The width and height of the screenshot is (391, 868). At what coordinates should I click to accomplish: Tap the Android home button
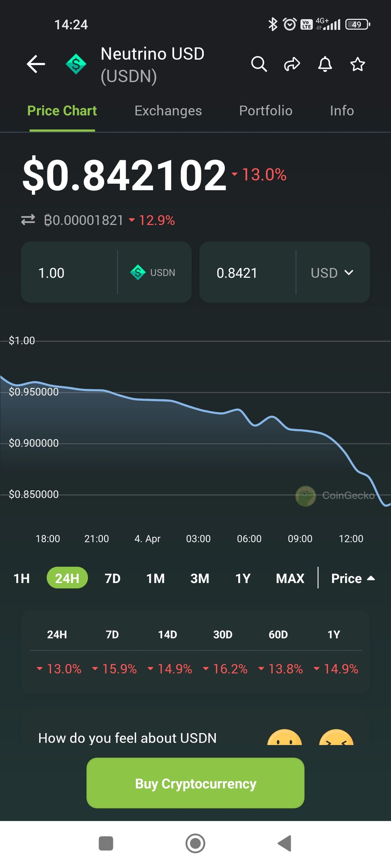pyautogui.click(x=195, y=843)
